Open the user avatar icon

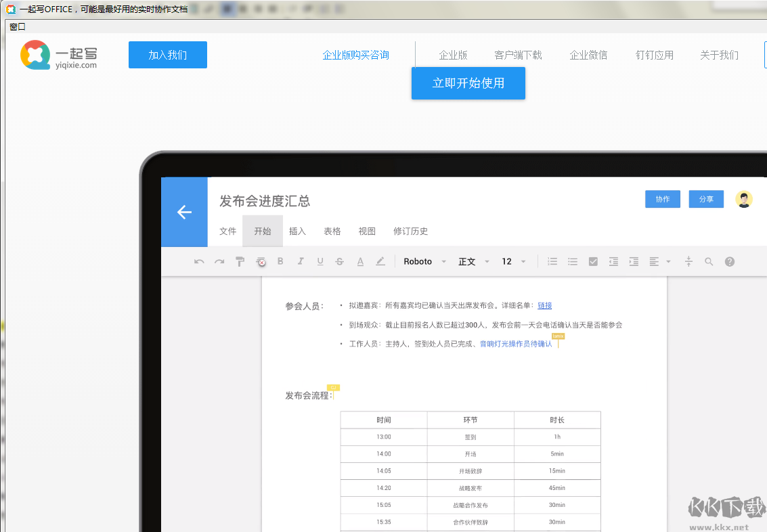pyautogui.click(x=744, y=199)
